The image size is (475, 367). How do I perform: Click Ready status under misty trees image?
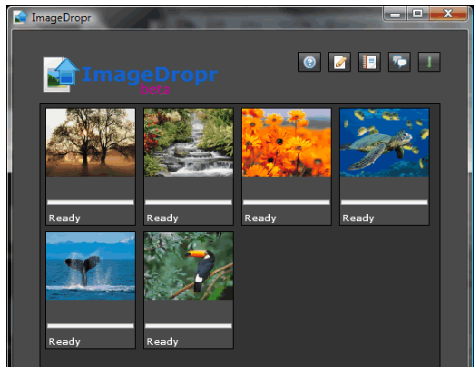tap(65, 218)
